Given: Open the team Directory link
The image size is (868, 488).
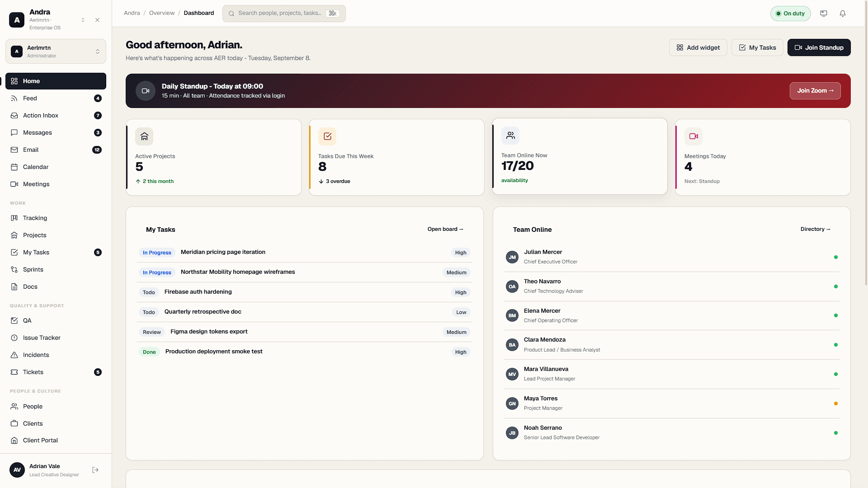Looking at the screenshot, I should [815, 229].
